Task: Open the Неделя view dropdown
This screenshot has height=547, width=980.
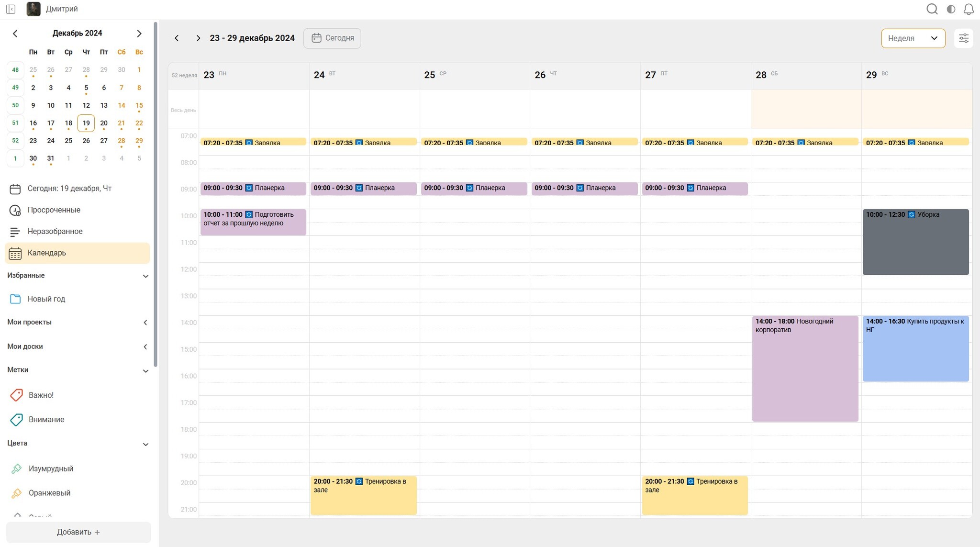Action: pyautogui.click(x=913, y=38)
